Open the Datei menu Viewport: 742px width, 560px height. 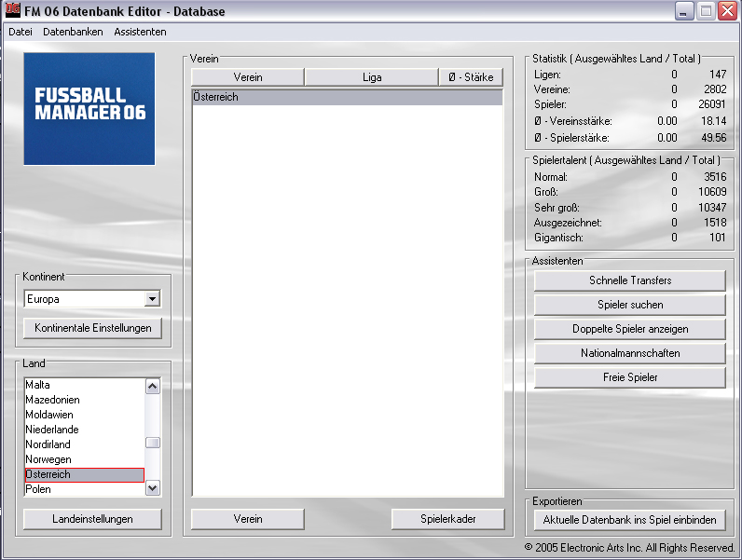click(x=21, y=32)
